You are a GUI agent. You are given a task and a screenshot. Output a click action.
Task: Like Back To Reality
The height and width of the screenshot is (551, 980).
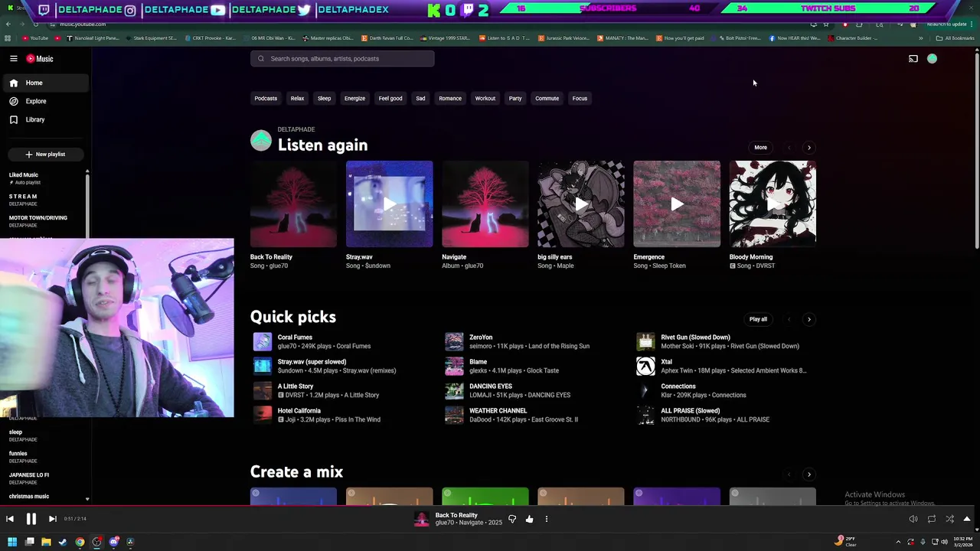[x=529, y=520]
